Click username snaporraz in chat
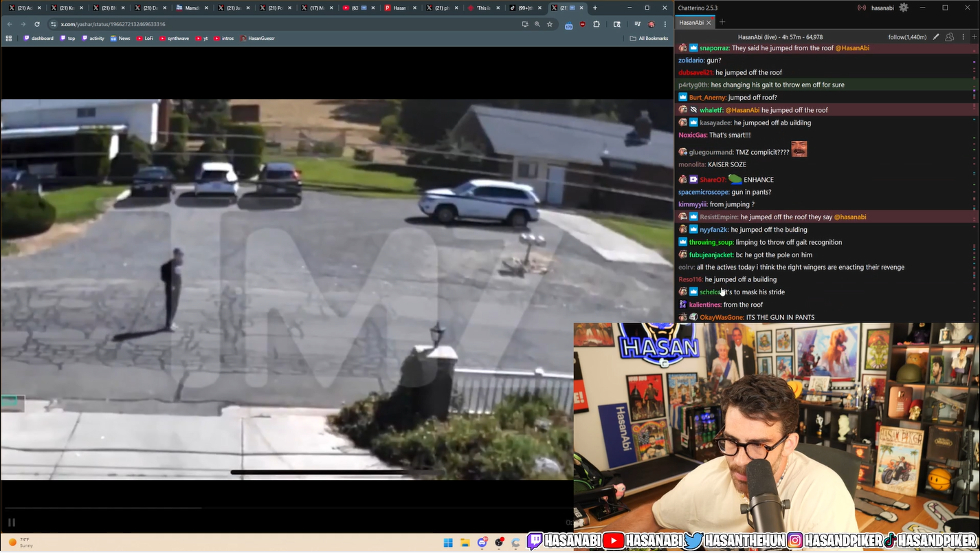 coord(714,48)
